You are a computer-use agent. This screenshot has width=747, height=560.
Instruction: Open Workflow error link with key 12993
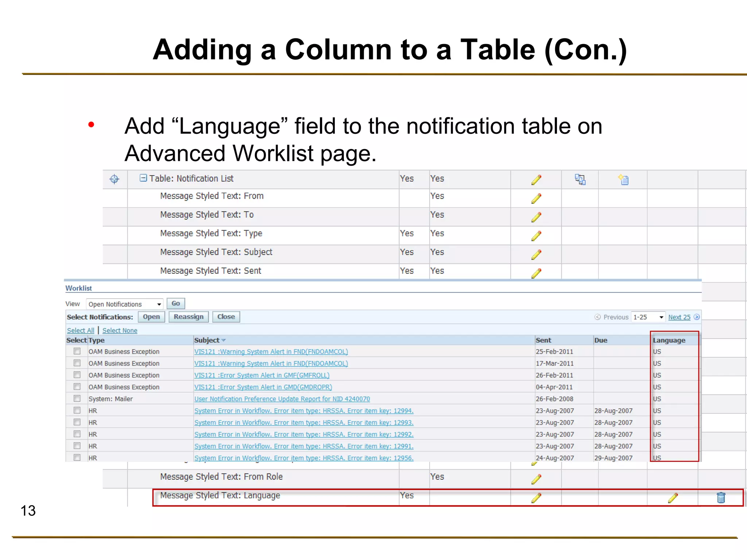304,423
